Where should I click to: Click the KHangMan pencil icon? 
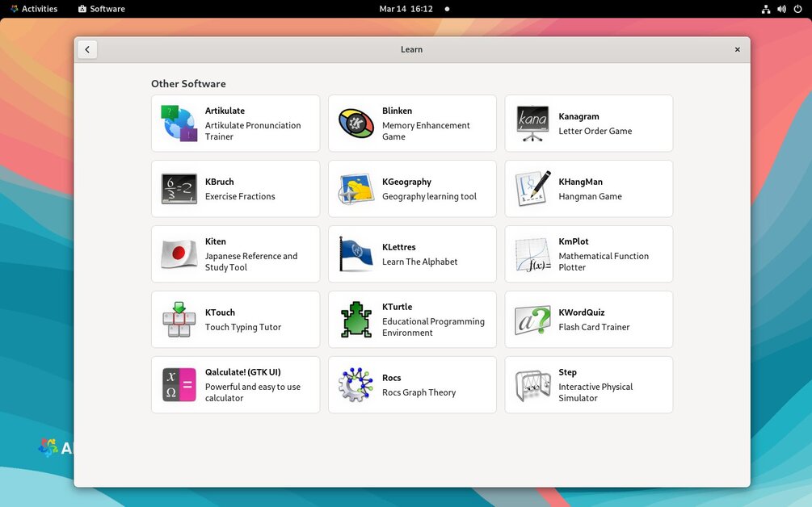pyautogui.click(x=533, y=189)
